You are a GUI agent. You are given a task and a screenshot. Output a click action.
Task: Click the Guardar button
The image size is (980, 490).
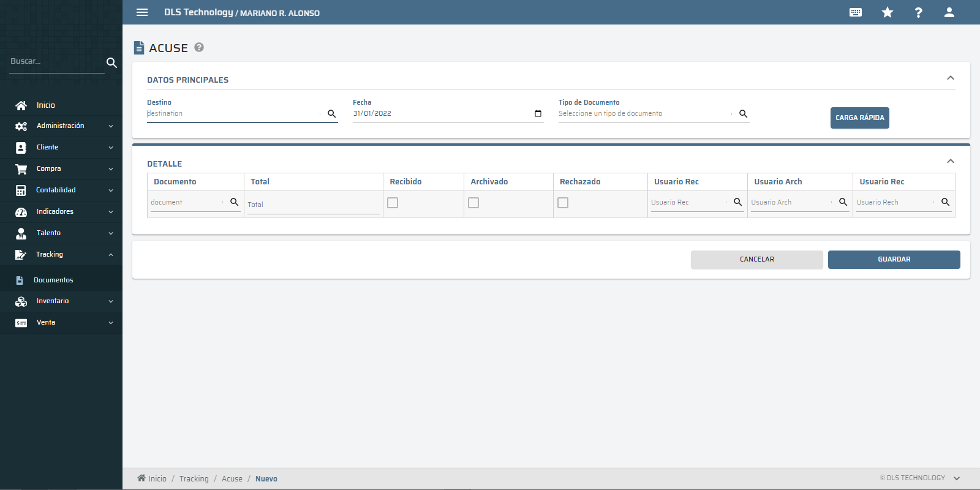[894, 260]
